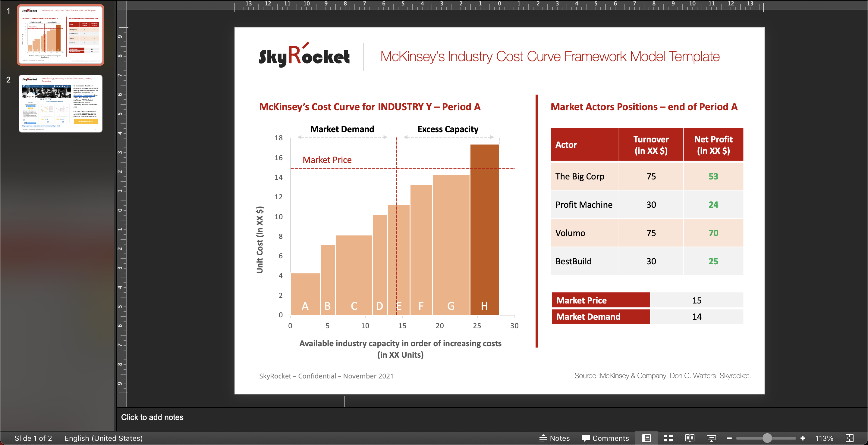Select the Market Price value 15
Image resolution: width=868 pixels, height=445 pixels.
(x=697, y=300)
